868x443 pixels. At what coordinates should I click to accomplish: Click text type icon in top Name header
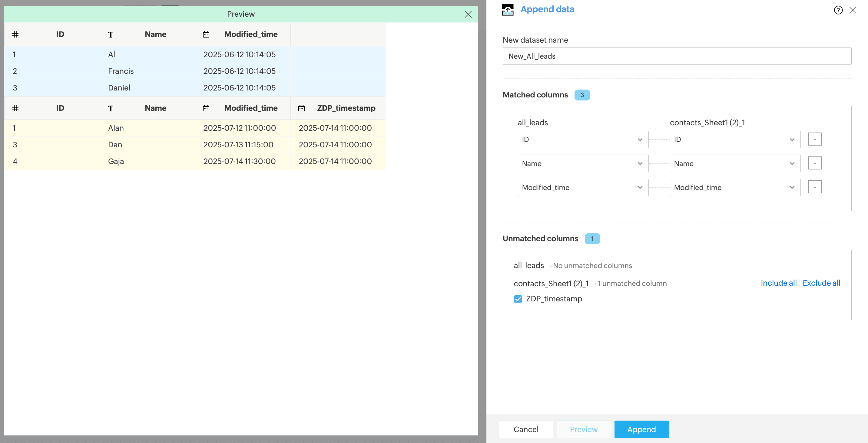111,34
